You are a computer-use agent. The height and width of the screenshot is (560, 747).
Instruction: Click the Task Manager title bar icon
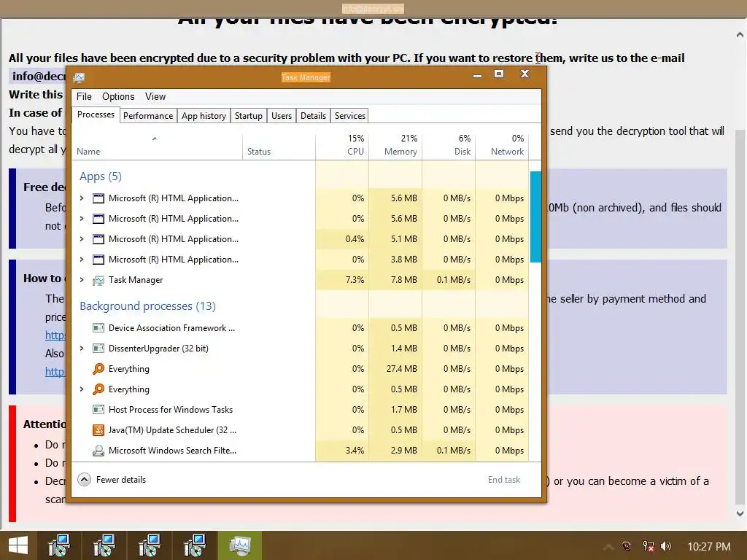coord(79,77)
